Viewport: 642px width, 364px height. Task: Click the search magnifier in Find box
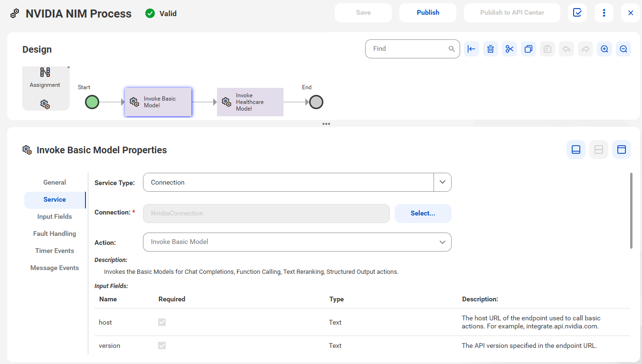(452, 49)
